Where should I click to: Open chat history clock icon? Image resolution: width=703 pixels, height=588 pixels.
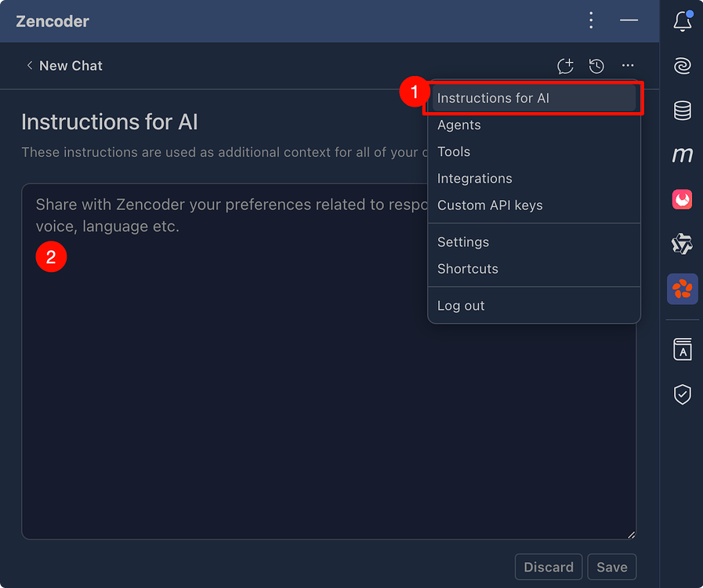pos(596,66)
